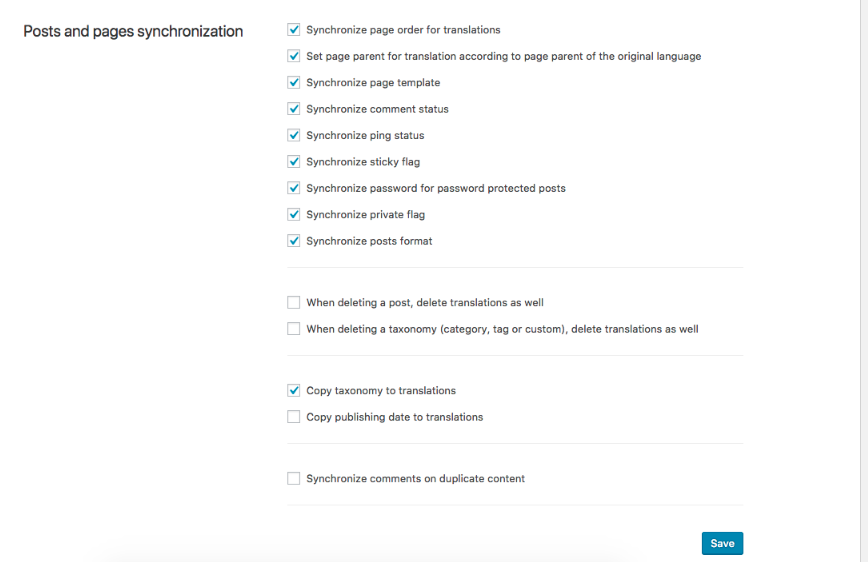The height and width of the screenshot is (562, 868).
Task: Disable Synchronize sticky flag
Action: (294, 162)
